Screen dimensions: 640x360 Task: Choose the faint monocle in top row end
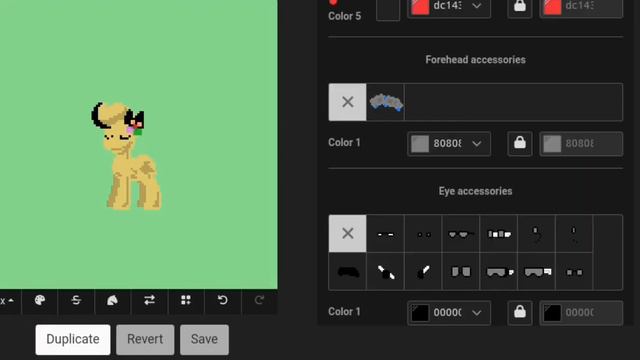click(x=574, y=234)
